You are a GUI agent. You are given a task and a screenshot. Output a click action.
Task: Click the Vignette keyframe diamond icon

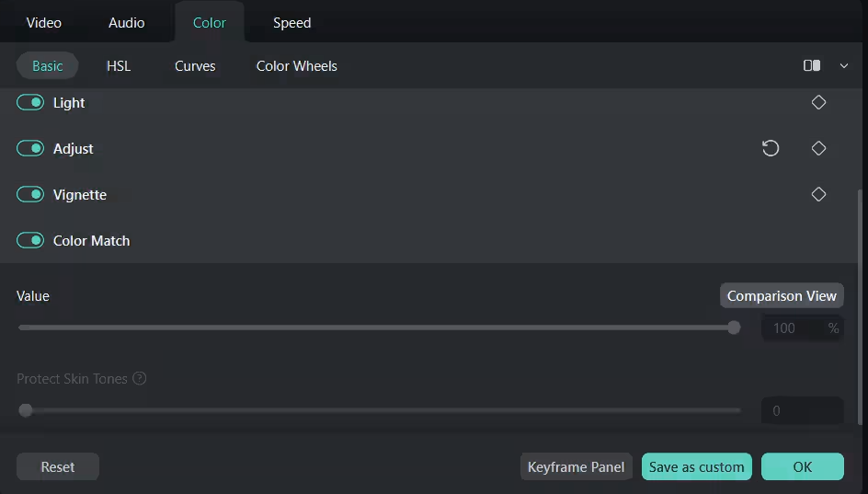coord(818,194)
